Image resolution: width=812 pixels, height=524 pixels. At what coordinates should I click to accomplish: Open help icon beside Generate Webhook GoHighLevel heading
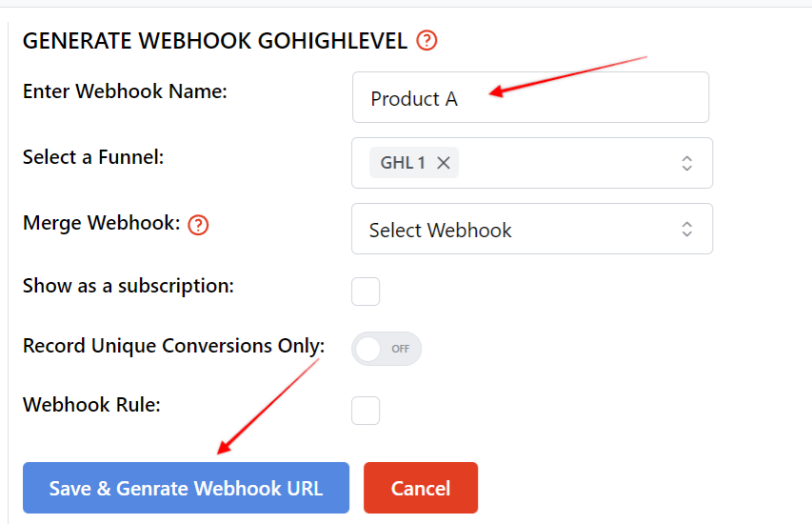tap(426, 40)
